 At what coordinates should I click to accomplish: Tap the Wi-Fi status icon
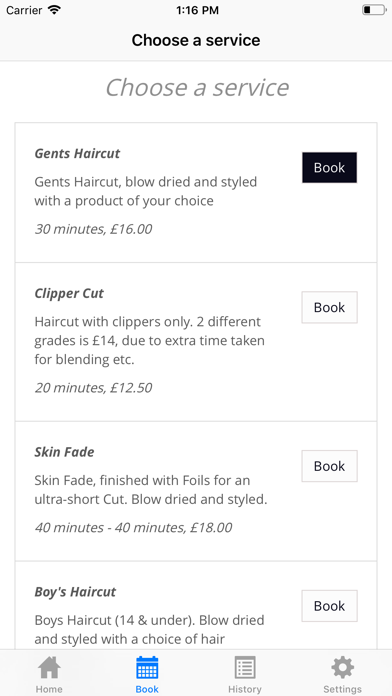55,10
